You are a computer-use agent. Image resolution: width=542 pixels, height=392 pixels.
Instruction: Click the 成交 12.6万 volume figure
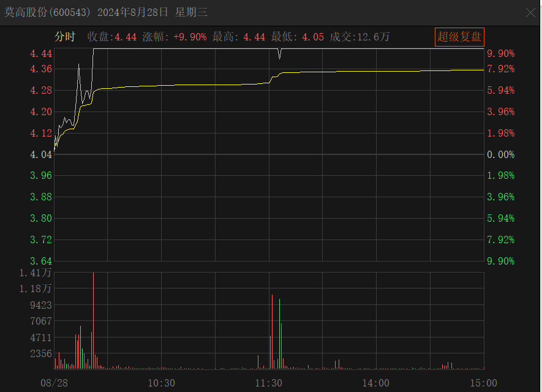point(359,37)
